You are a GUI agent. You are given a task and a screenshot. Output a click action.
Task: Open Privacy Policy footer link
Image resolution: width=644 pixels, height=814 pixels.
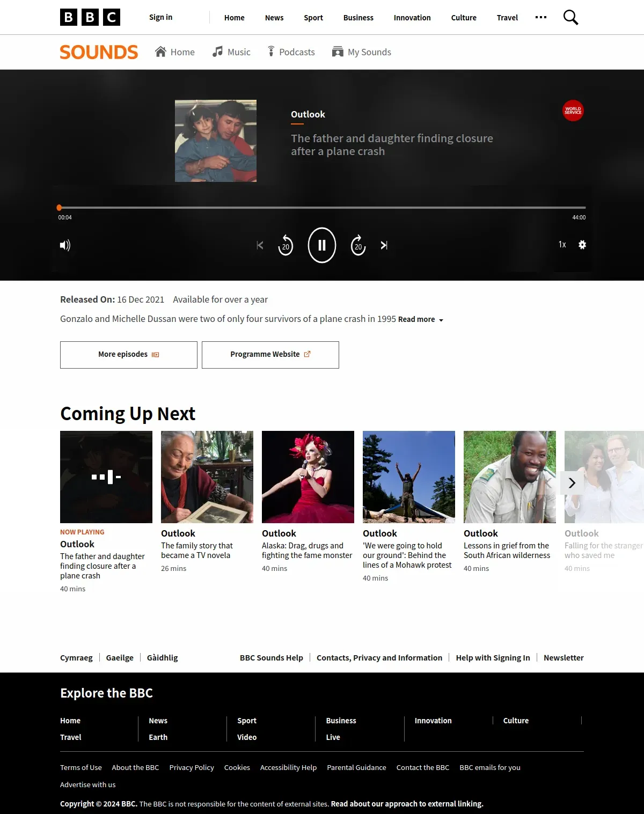[192, 768]
